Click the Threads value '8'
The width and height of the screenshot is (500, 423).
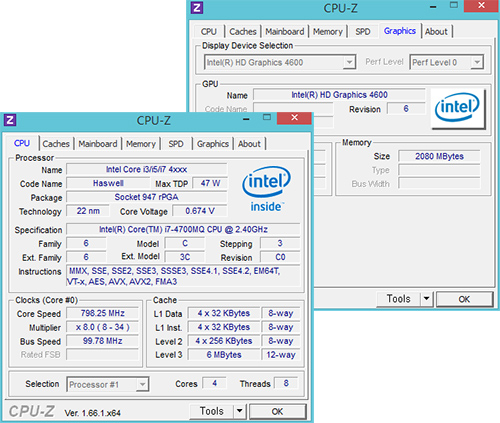[x=286, y=383]
